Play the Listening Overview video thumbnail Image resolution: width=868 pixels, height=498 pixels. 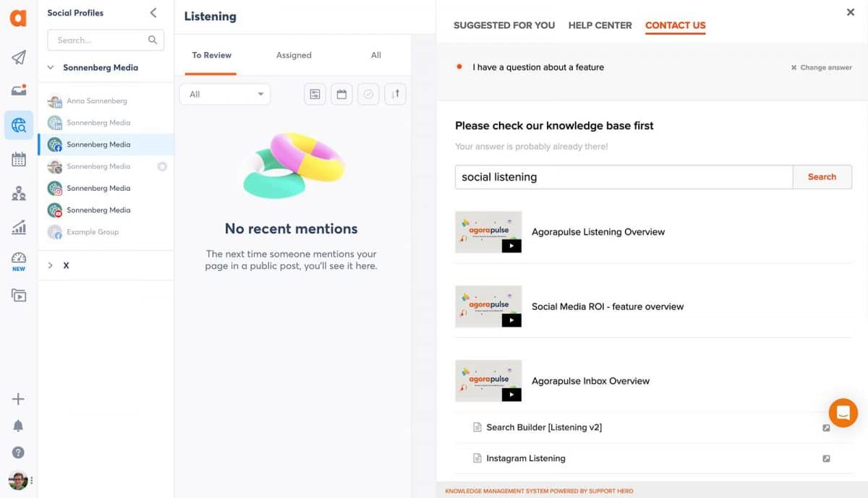click(488, 232)
